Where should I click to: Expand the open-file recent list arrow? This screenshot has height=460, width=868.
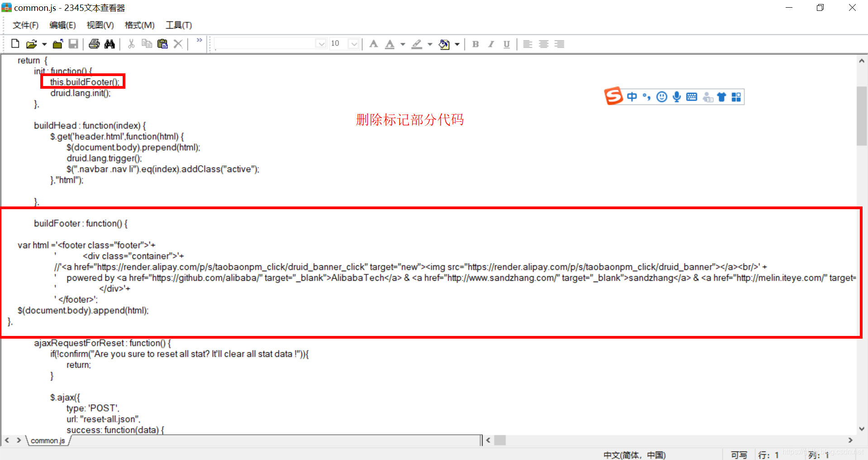coord(44,44)
